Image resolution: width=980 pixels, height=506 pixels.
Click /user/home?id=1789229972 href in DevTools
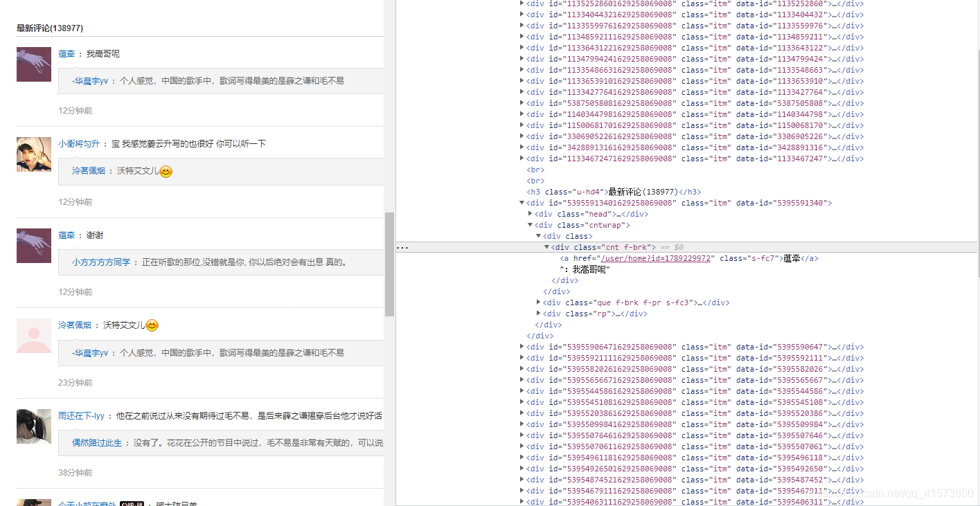pos(654,258)
